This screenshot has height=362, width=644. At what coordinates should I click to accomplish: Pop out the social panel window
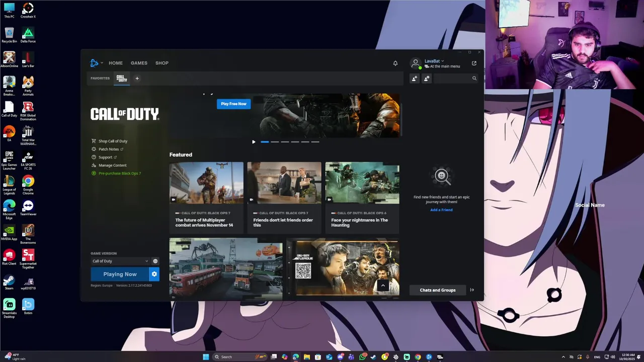(474, 63)
